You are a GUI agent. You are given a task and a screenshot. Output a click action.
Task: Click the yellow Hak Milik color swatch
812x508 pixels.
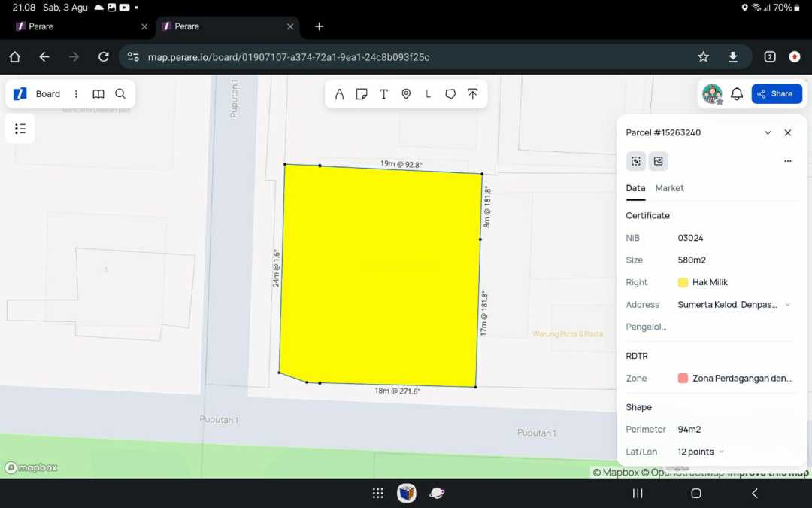pos(683,283)
